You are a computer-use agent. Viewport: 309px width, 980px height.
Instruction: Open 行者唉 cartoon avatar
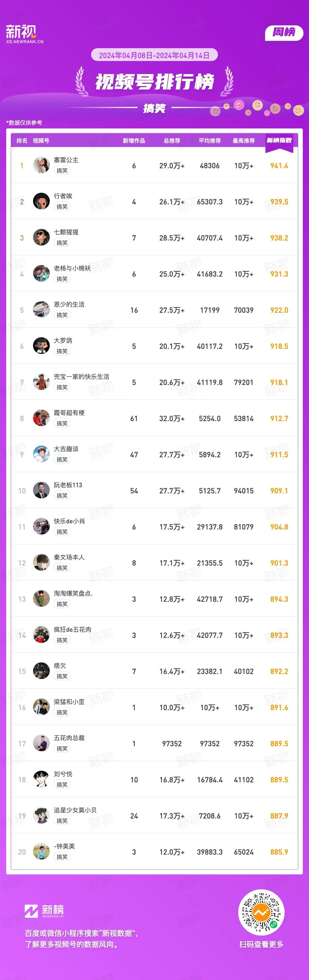(x=41, y=201)
